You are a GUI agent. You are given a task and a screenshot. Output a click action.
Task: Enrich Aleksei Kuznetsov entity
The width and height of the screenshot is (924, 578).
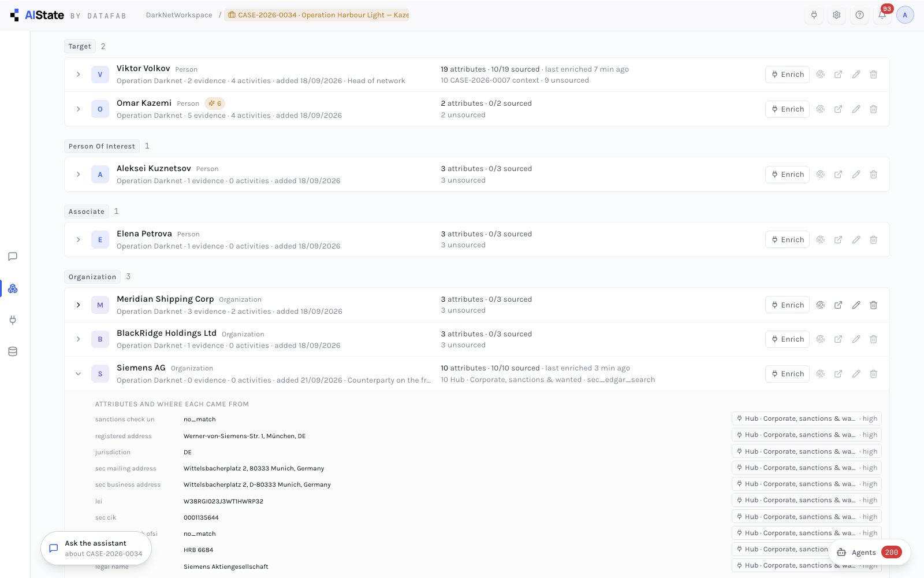coord(788,175)
